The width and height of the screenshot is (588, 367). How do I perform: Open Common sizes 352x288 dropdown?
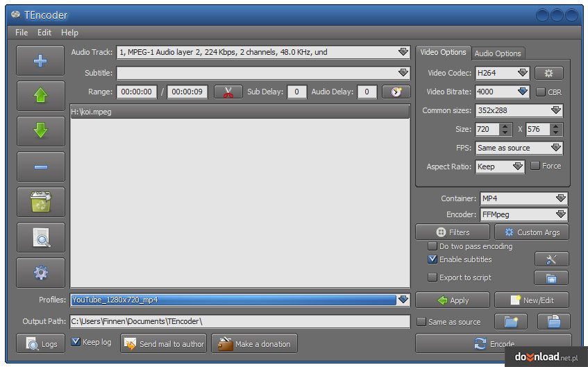(x=556, y=110)
